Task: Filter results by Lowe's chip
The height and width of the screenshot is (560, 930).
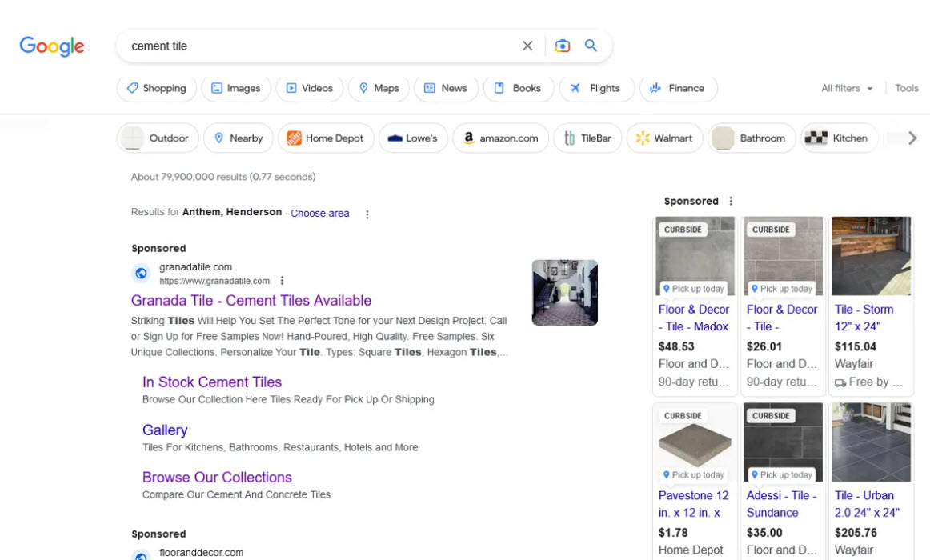Action: coord(413,138)
